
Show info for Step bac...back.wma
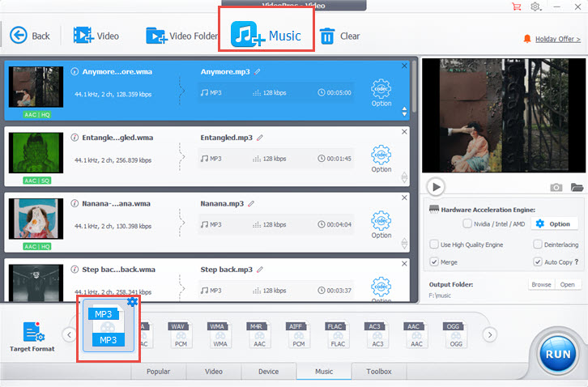tap(75, 270)
